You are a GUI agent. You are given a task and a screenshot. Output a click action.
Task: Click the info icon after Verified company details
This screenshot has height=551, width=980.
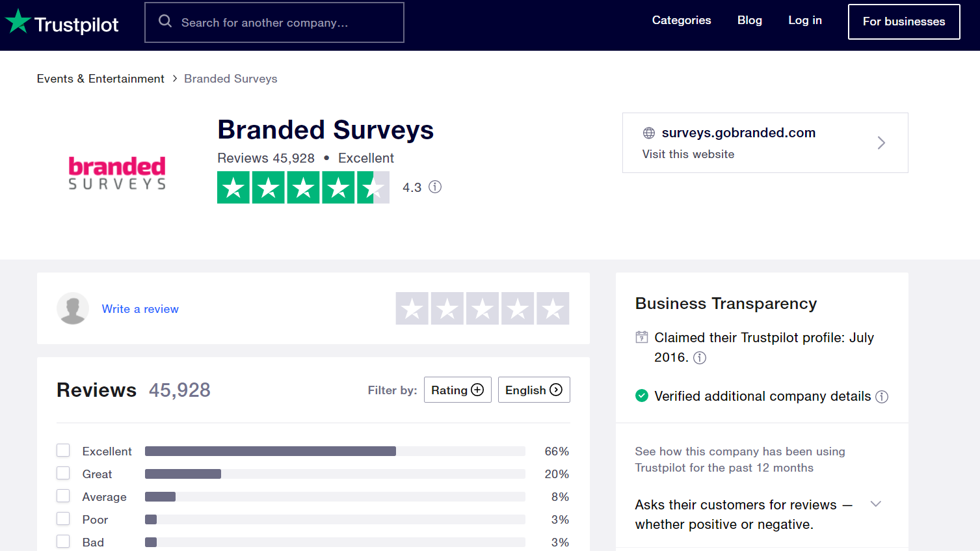point(882,397)
